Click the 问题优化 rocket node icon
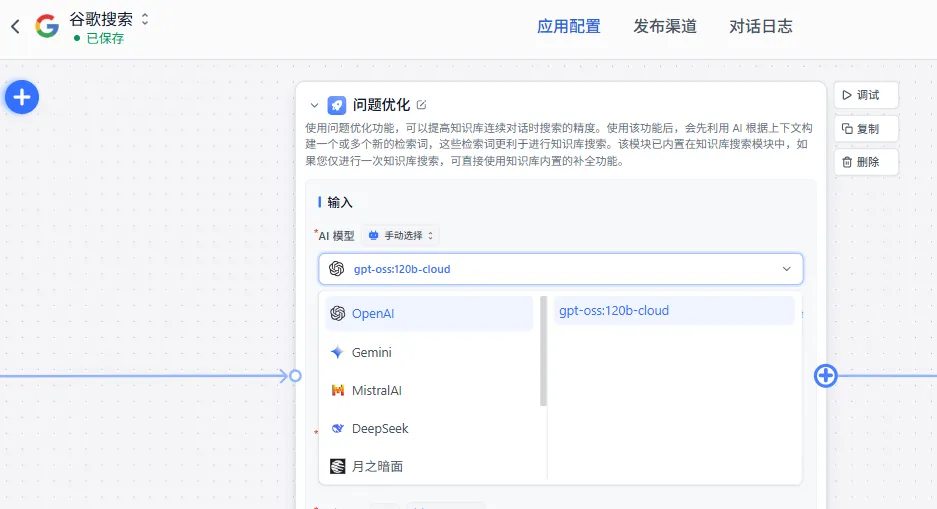 (x=336, y=106)
